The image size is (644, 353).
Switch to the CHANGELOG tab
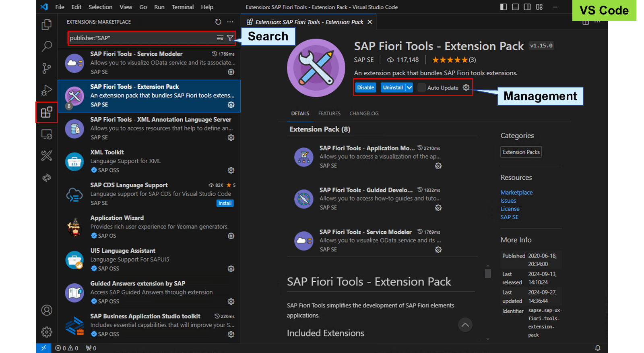tap(364, 114)
